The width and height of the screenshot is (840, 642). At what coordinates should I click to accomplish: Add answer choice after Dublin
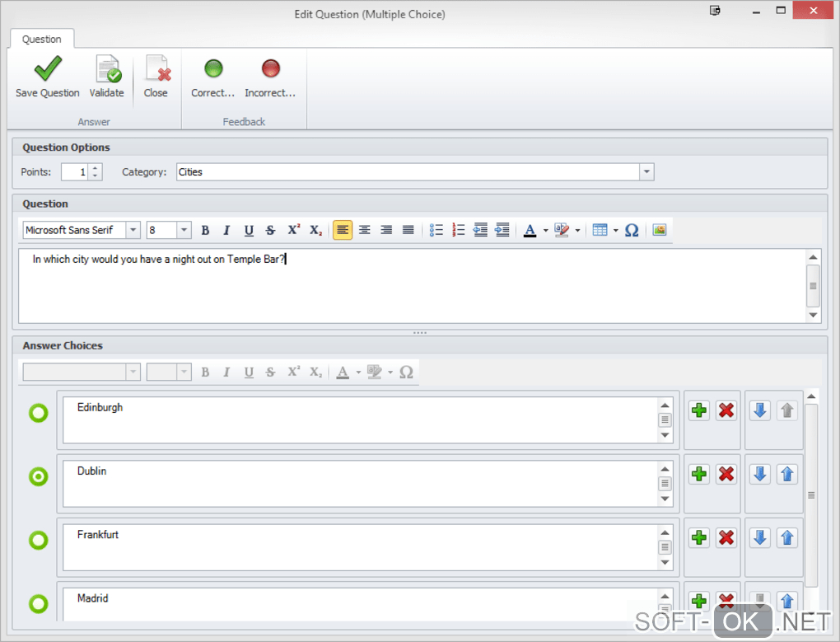[699, 474]
